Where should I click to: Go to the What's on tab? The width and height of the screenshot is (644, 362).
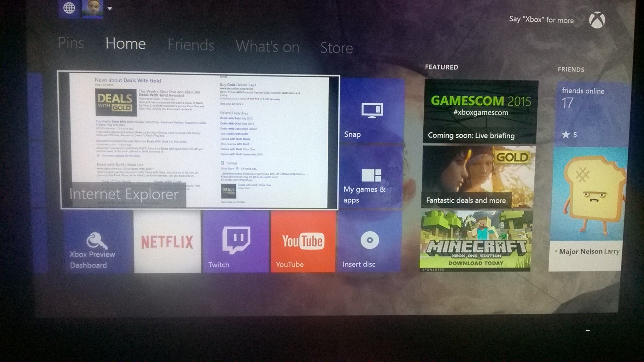[267, 47]
